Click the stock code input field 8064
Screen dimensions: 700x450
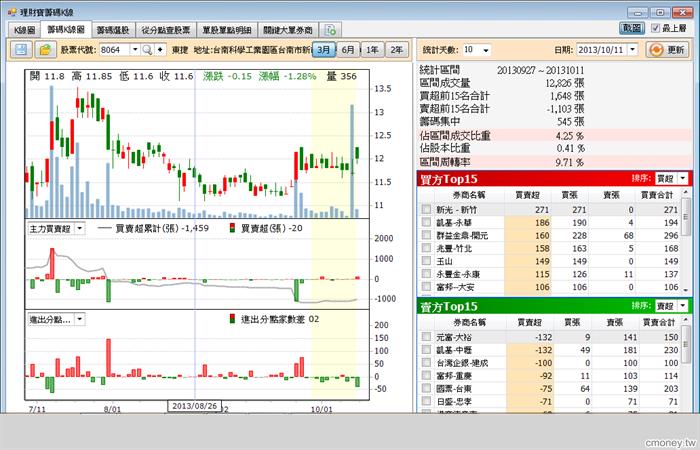coord(114,50)
